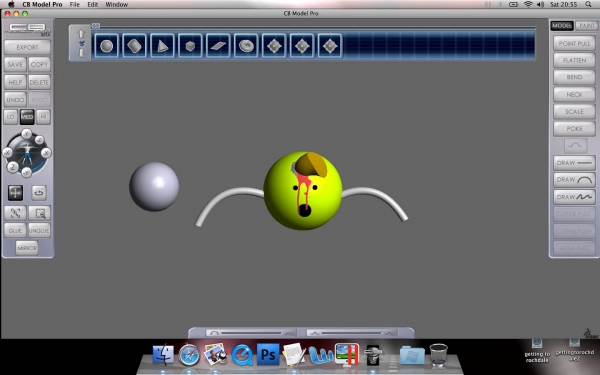Viewport: 600px width, 375px height.
Task: Click the falloff curve icon below POKE
Action: 575,145
